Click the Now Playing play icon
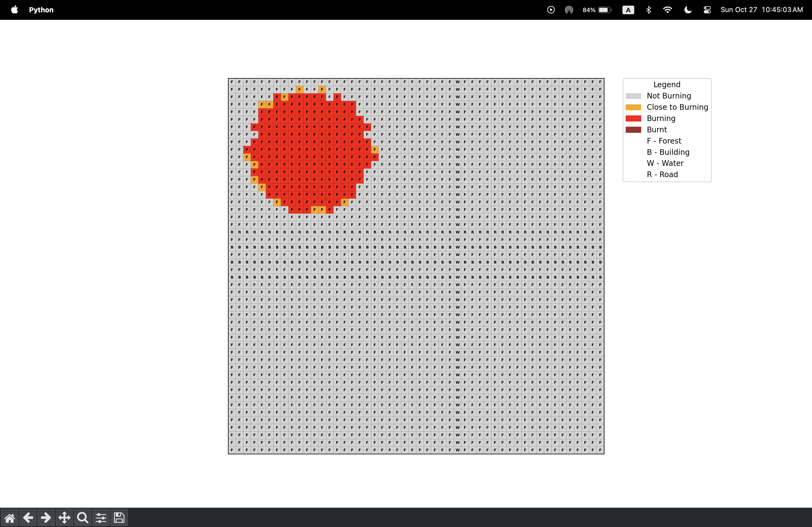 coord(551,10)
